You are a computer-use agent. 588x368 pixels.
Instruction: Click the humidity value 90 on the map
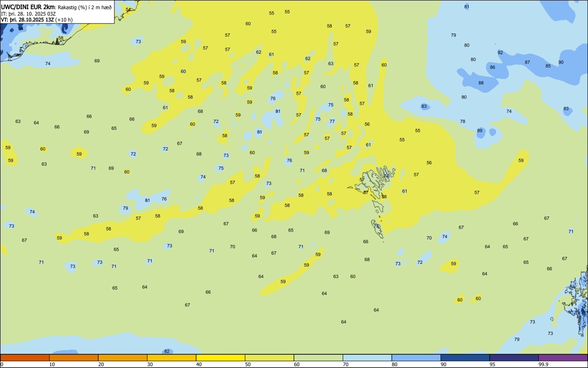[561, 62]
